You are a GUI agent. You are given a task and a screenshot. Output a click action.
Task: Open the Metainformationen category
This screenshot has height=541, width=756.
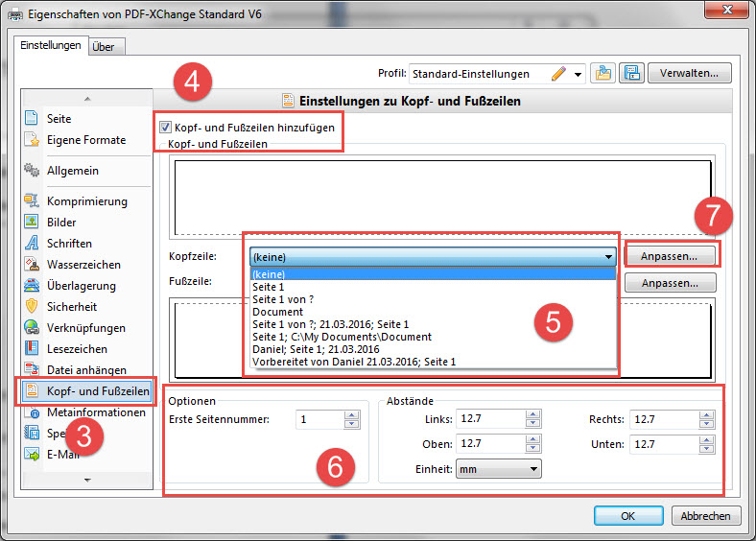tap(96, 412)
